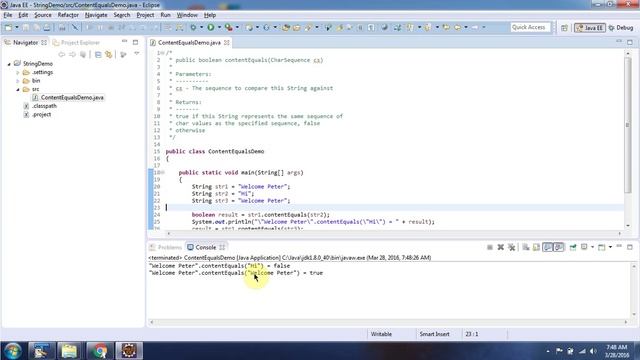Click Forward arrow in Navigator toolbar
The height and width of the screenshot is (360, 640).
pos(72,54)
